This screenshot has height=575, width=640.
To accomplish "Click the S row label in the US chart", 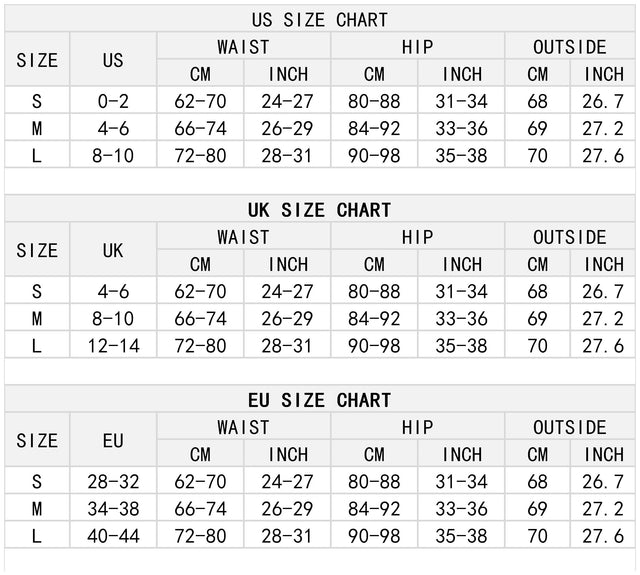I will tap(37, 101).
